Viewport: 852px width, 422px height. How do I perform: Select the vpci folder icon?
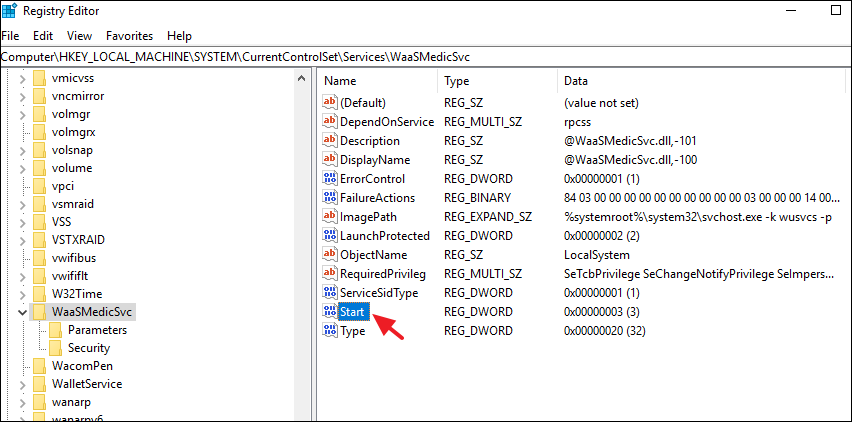[x=39, y=186]
